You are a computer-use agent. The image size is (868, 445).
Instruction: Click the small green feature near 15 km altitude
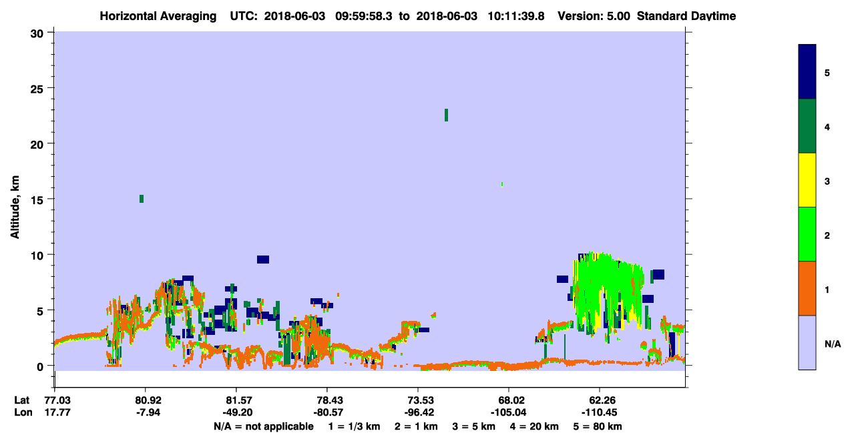coord(142,199)
